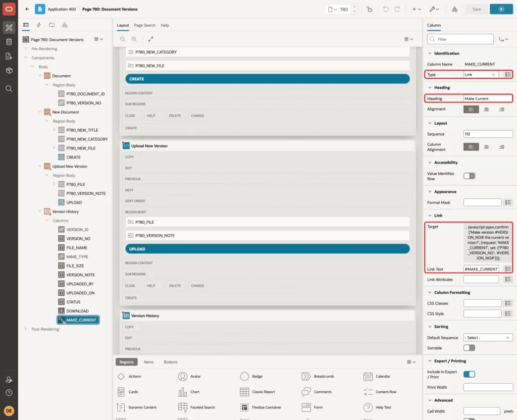The height and width of the screenshot is (420, 517).
Task: Switch to the Processing tab icon
Action: (51, 25)
